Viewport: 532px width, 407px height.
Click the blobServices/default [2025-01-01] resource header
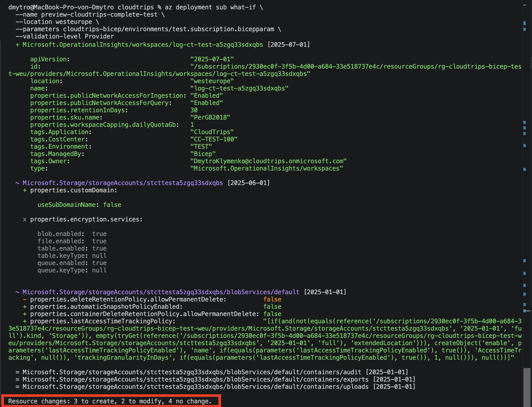pyautogui.click(x=181, y=292)
